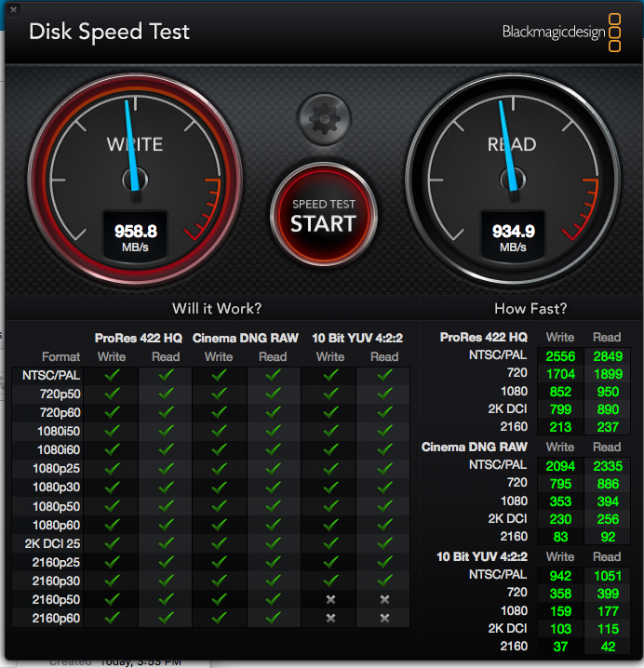This screenshot has height=668, width=644.
Task: Click the failed 2160p60 10 Bit YUV Read mark
Action: [384, 617]
